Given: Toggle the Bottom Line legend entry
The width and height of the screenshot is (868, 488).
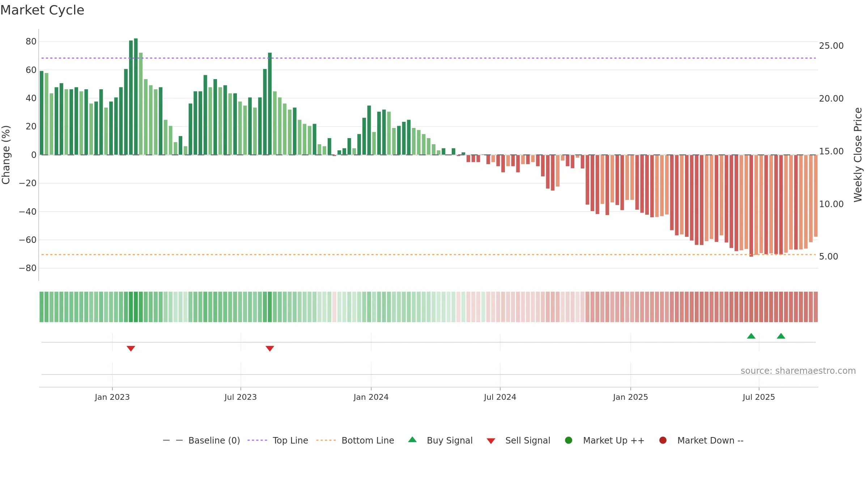Looking at the screenshot, I should [x=355, y=440].
